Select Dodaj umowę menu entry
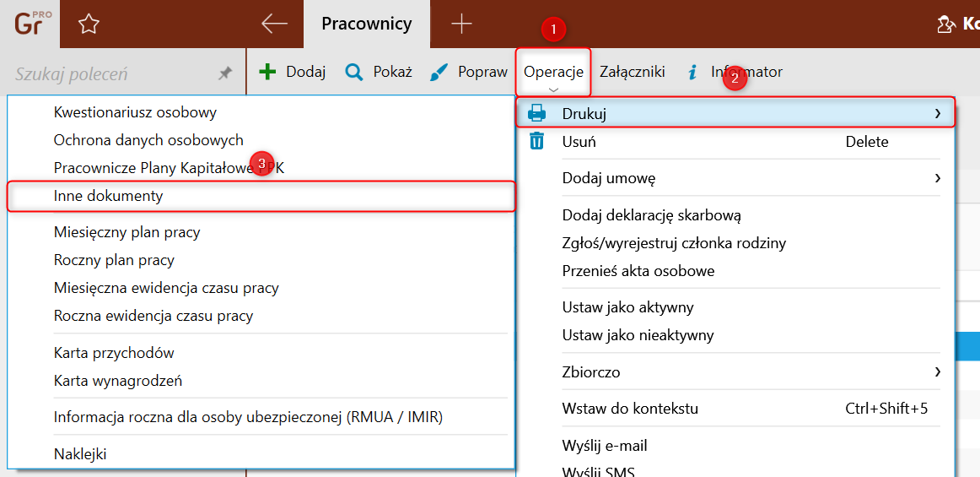 735,178
